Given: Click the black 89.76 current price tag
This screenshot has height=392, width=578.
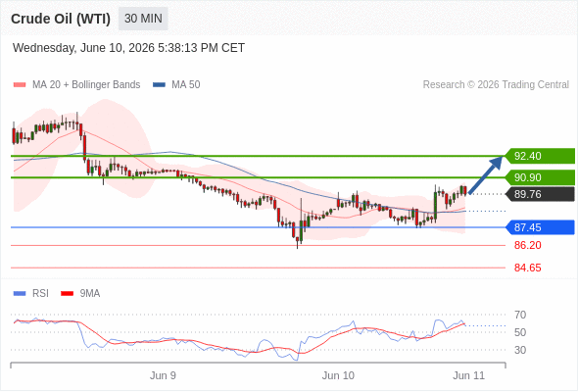Looking at the screenshot, I should (540, 194).
